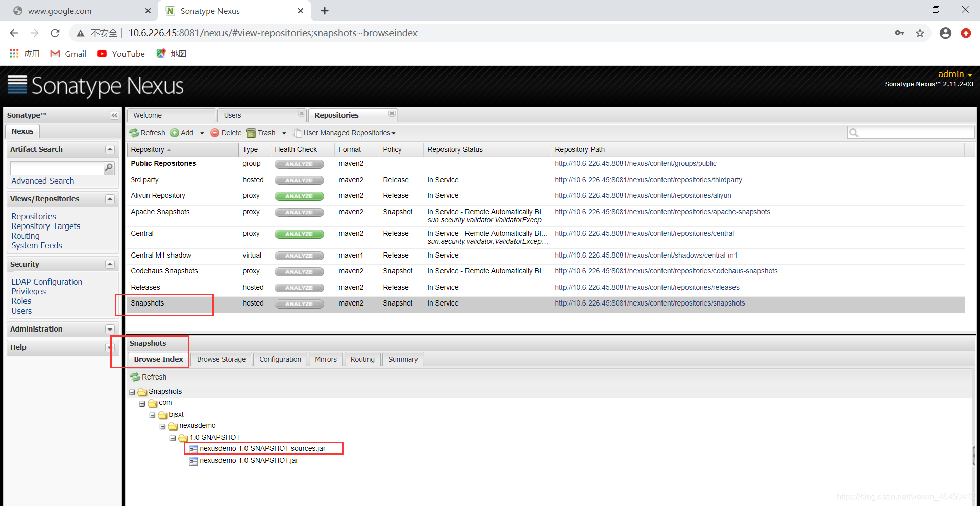Collapse the com tree folder
Screen dimensions: 980x506
coord(142,403)
